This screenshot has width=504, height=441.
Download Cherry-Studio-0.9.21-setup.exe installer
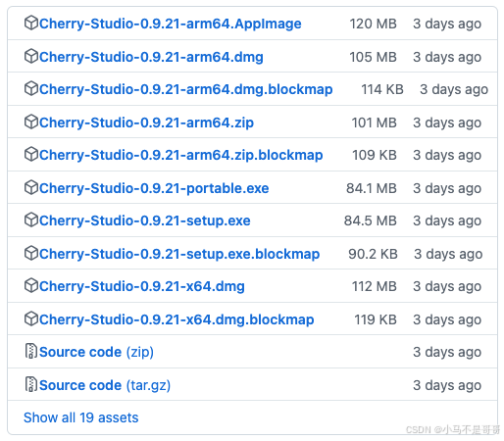[145, 220]
